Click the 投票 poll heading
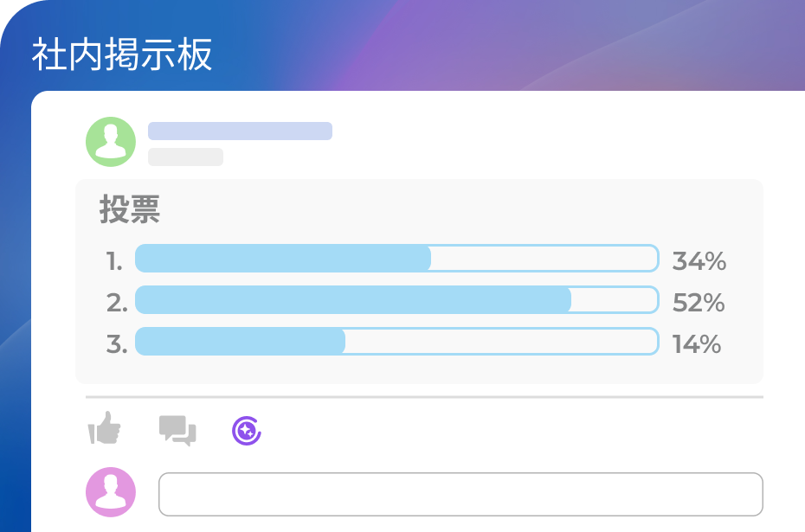Viewport: 805px width, 532px height. pyautogui.click(x=130, y=210)
